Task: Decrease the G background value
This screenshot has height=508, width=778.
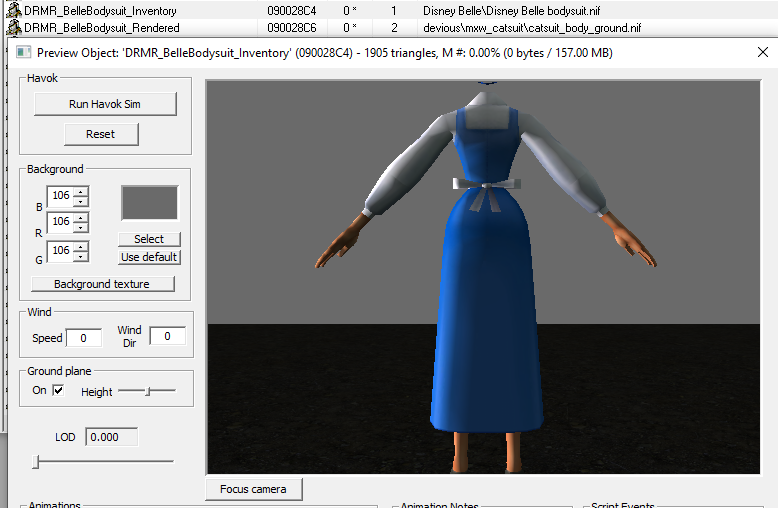Action: pyautogui.click(x=81, y=256)
